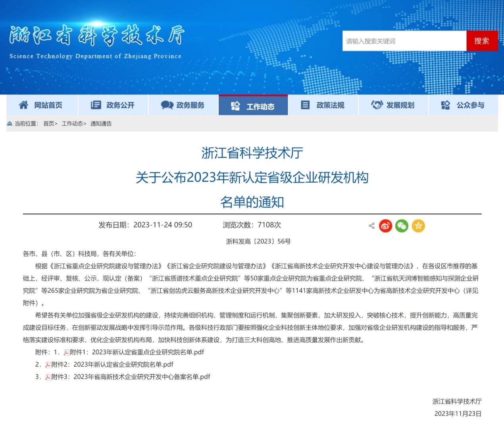Screen dimensions: 504x423
Task: Click the document icon beside 政务公开
Action: point(96,105)
